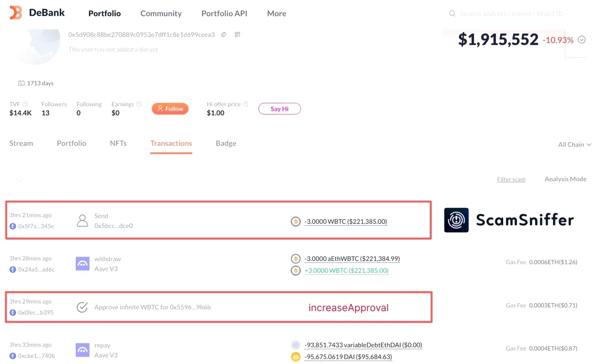
Task: Click the Aave V3 icon beside withdraw
Action: [82, 264]
